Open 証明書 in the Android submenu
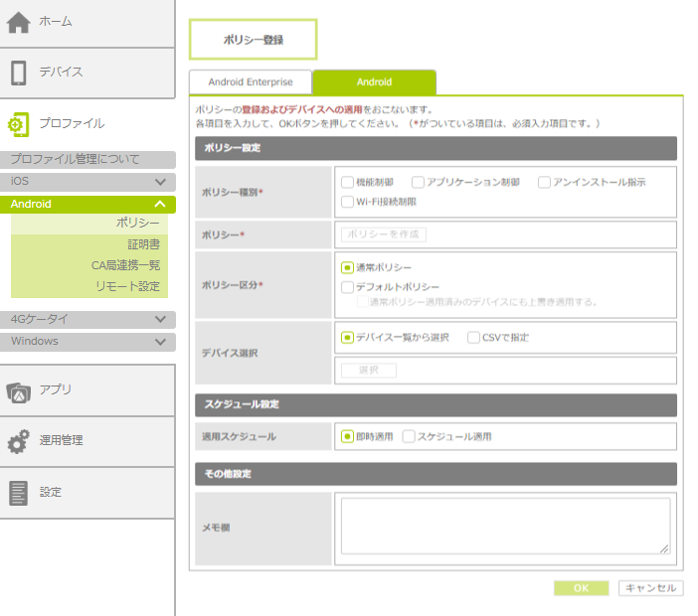Image resolution: width=698 pixels, height=616 pixels. (143, 244)
